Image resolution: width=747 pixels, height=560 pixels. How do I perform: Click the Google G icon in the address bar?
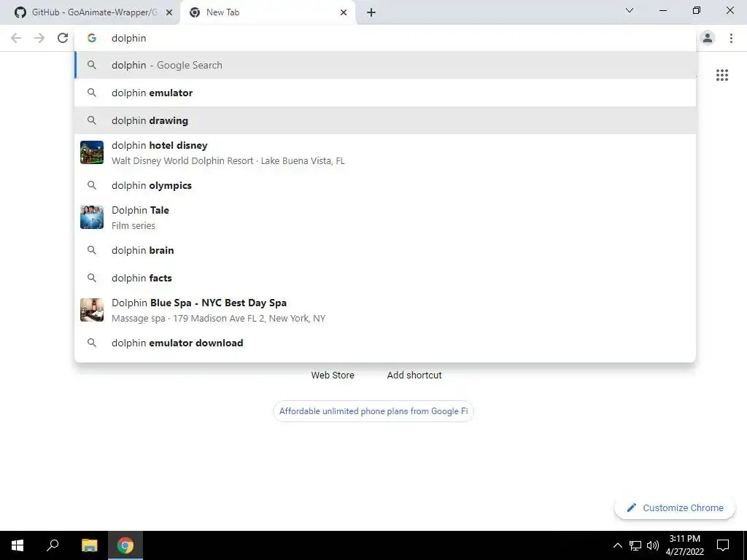[x=92, y=38]
